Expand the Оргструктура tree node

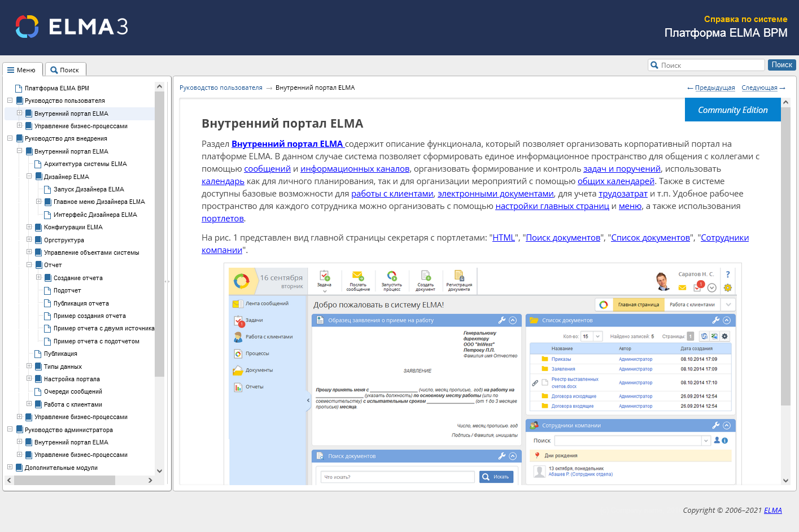(29, 239)
